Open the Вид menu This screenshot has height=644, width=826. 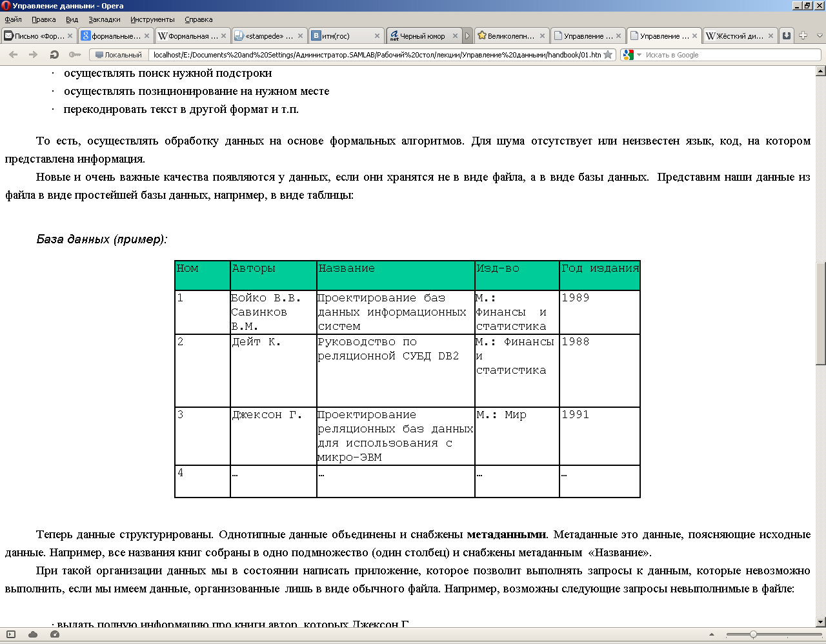tap(72, 19)
